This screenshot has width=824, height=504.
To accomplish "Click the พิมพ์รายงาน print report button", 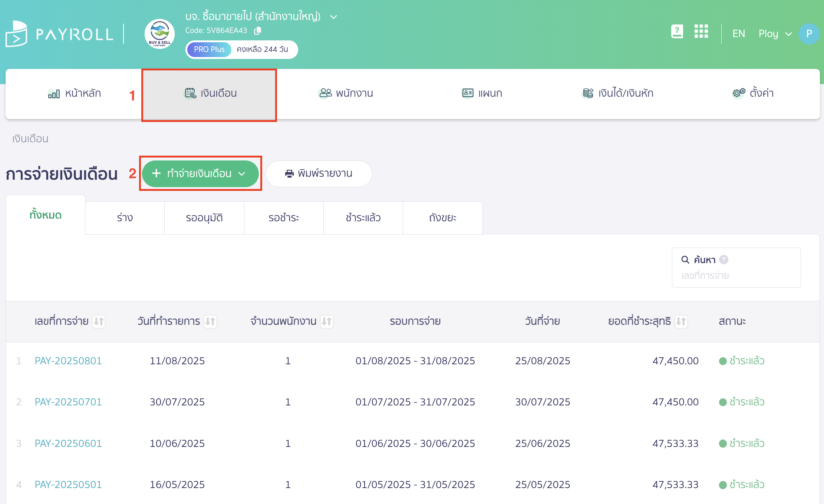I will pyautogui.click(x=319, y=173).
